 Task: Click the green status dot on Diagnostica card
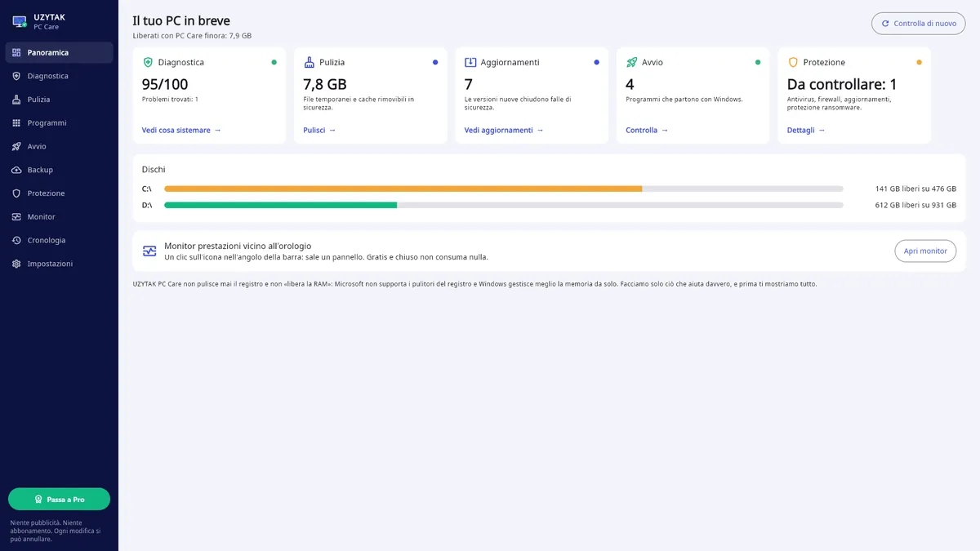(x=274, y=62)
